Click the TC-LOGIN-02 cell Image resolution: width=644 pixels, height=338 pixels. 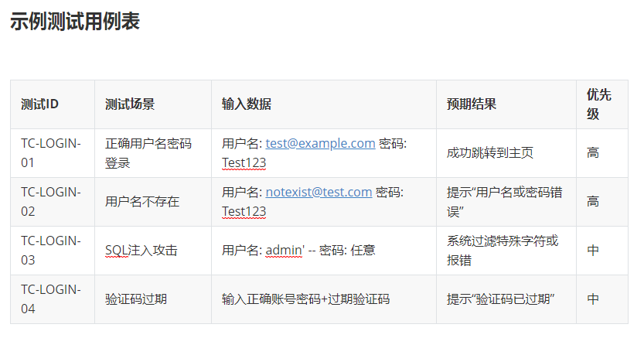53,202
